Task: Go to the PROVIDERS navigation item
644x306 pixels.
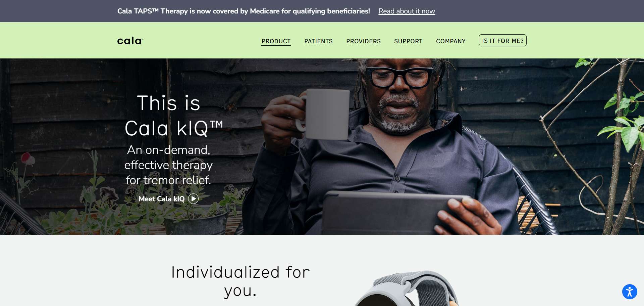Action: [363, 41]
